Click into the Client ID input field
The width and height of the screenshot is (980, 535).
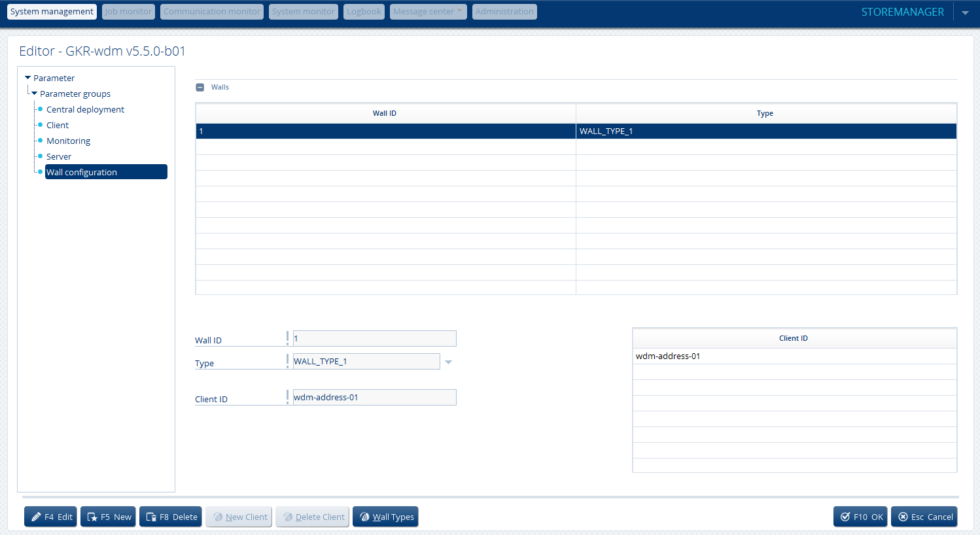[x=374, y=398]
